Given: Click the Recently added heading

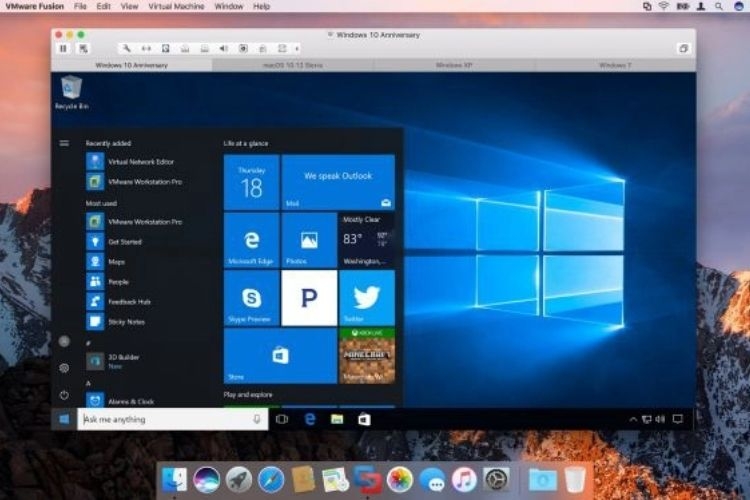Looking at the screenshot, I should tap(108, 143).
